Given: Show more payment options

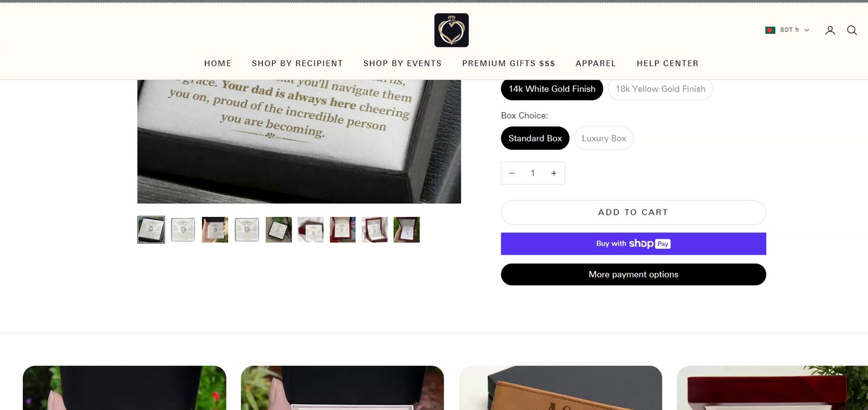Looking at the screenshot, I should 633,274.
